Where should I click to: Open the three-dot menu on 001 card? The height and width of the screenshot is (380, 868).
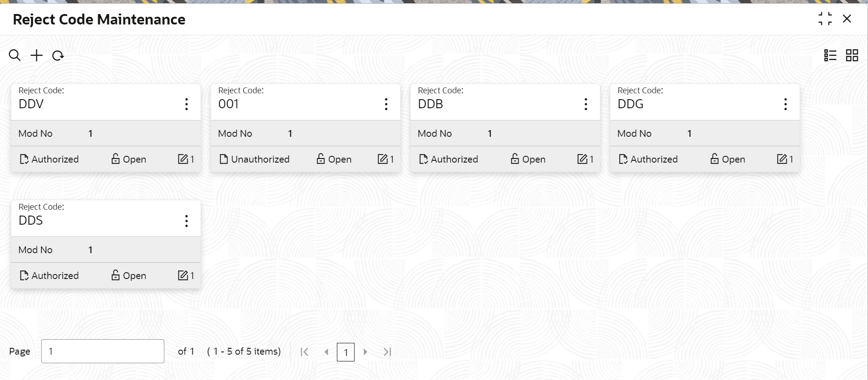coord(386,104)
